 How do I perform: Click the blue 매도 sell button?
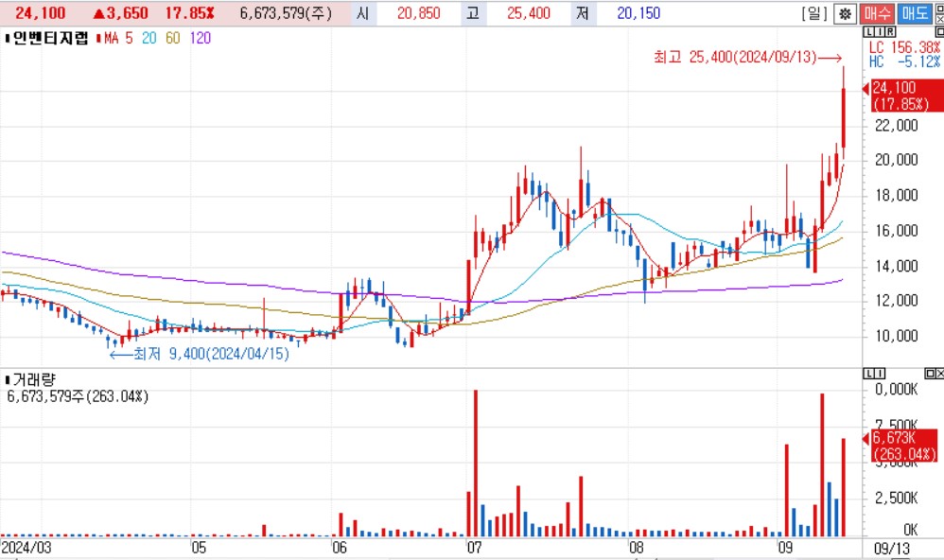pyautogui.click(x=914, y=13)
